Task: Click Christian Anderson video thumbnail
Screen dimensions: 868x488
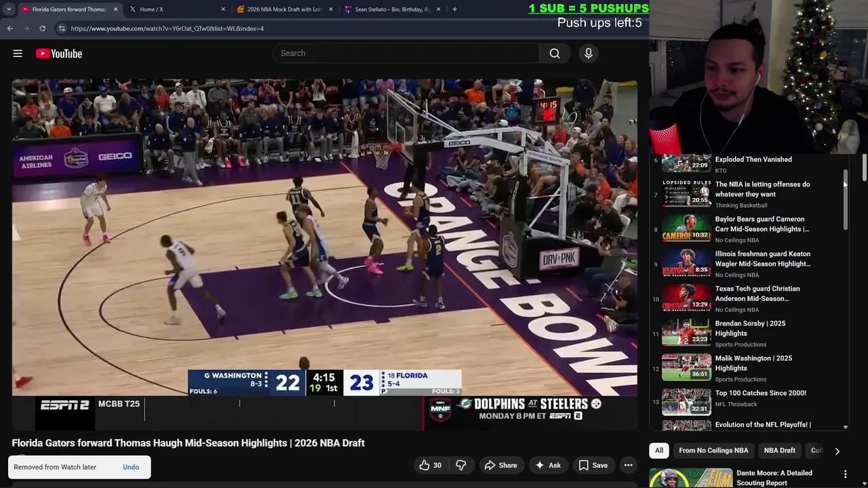Action: click(x=686, y=297)
